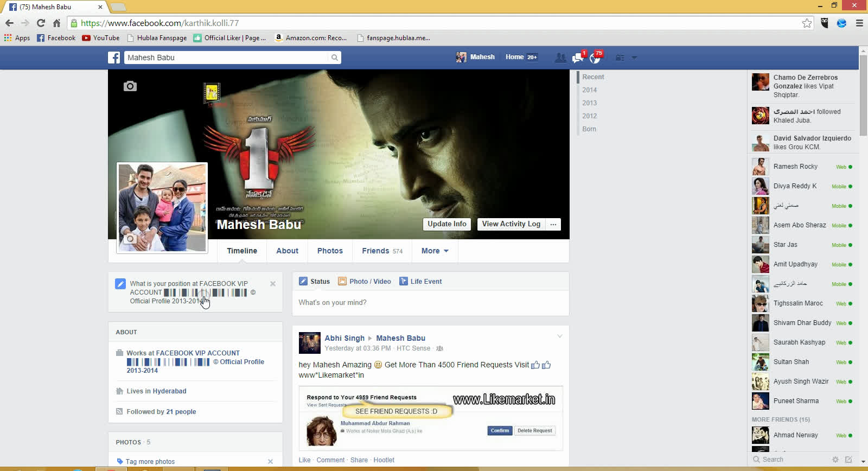Click the Mahesh Babu profile picture
This screenshot has width=868, height=471.
tap(162, 208)
